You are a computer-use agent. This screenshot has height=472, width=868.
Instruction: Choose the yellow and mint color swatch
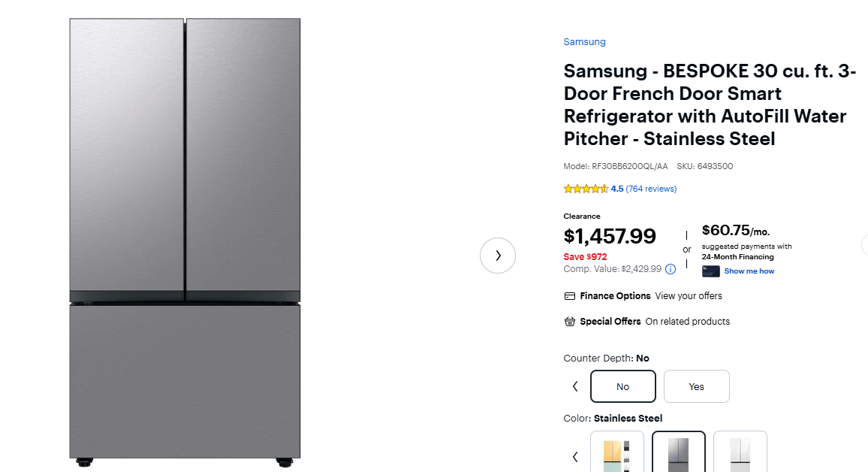coord(616,452)
